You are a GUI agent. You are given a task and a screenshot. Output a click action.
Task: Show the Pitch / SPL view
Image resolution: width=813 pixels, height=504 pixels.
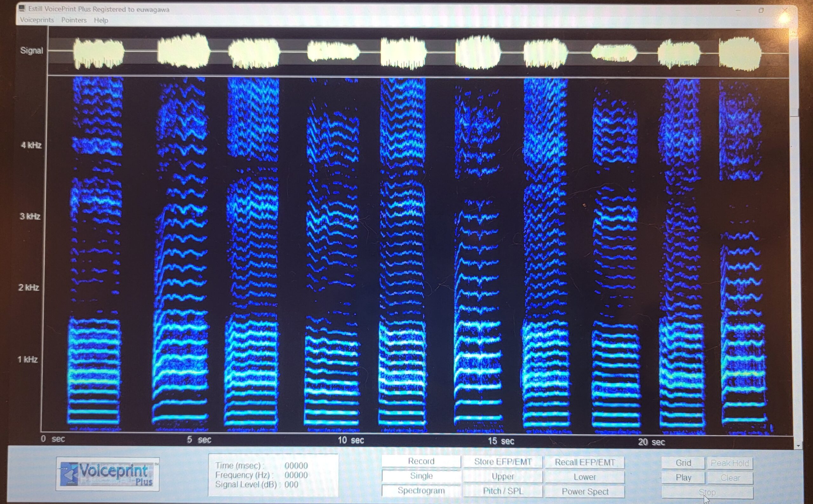pos(503,491)
